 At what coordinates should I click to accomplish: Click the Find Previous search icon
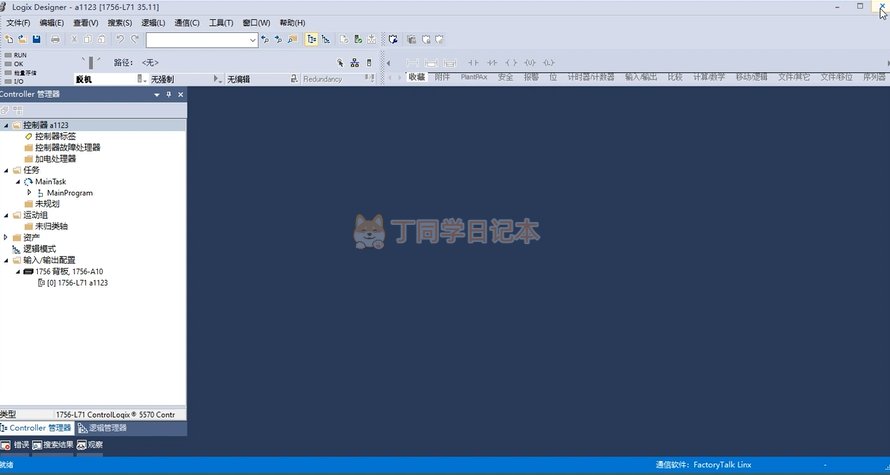265,39
